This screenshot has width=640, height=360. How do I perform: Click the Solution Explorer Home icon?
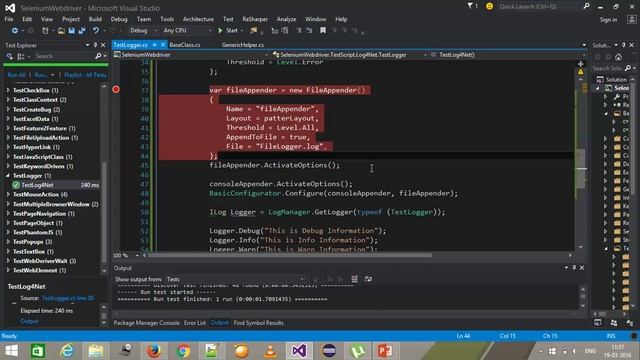click(x=618, y=57)
